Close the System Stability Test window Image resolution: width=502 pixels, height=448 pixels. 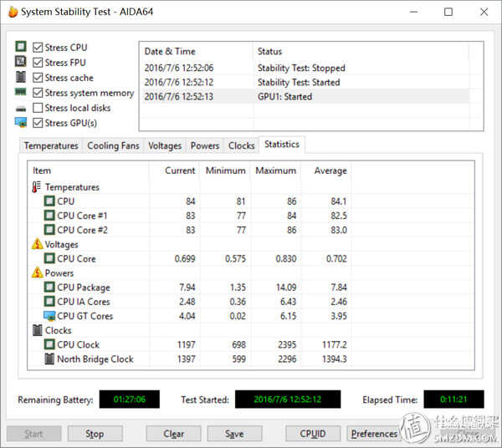coord(484,13)
